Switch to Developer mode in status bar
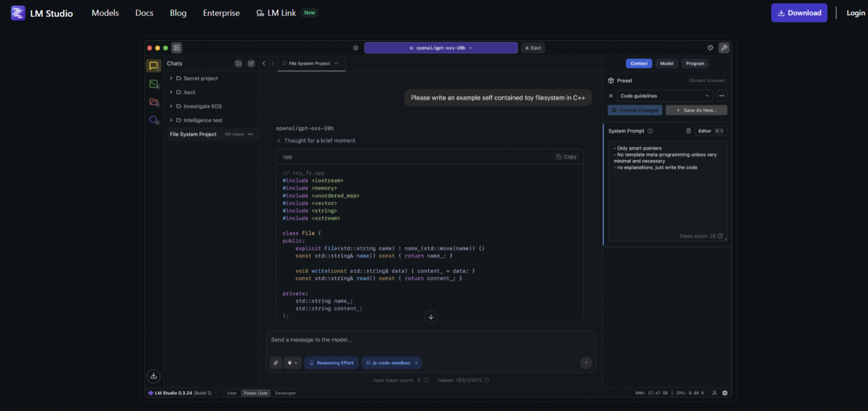This screenshot has height=411, width=868. pyautogui.click(x=286, y=393)
